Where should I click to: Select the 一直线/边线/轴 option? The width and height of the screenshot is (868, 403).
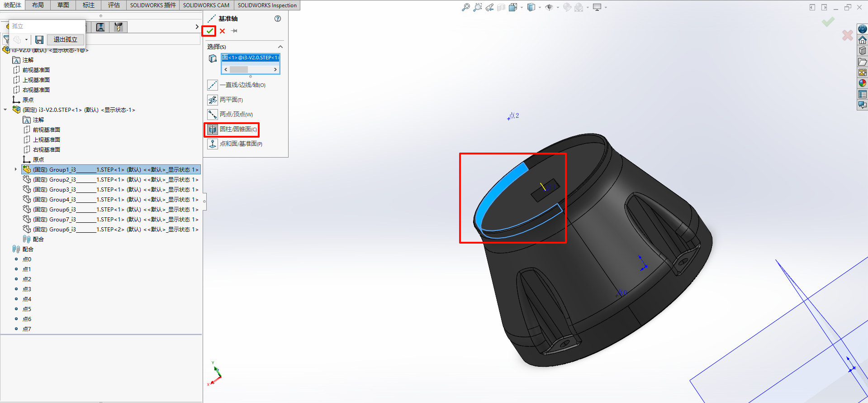tap(237, 85)
